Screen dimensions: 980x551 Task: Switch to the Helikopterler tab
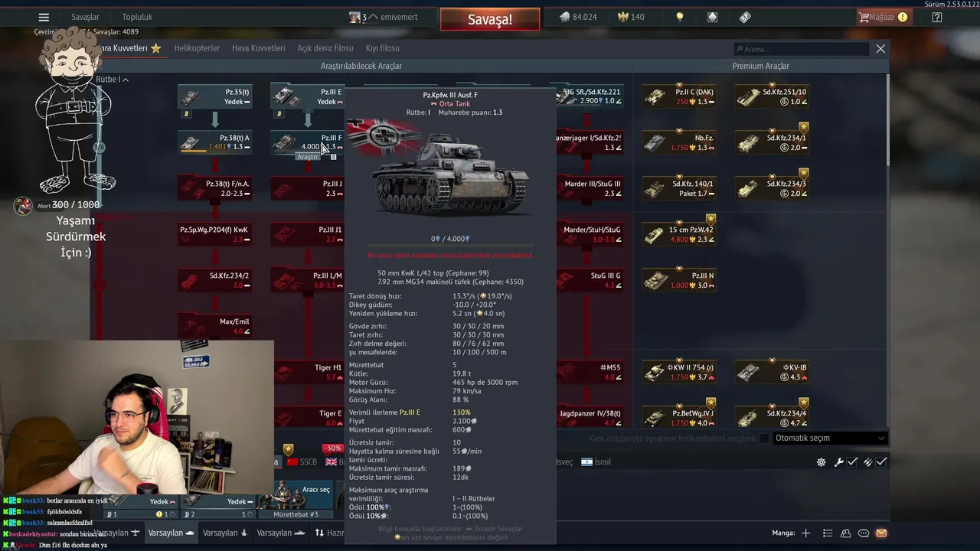197,48
